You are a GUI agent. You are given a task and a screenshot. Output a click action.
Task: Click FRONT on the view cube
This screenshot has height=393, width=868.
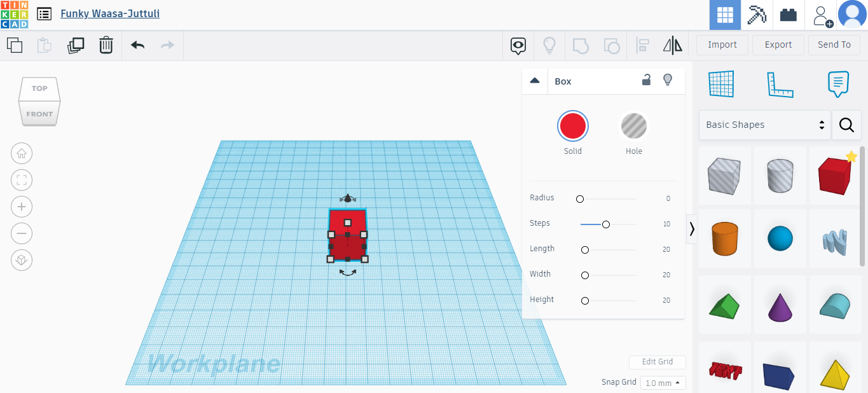tap(39, 114)
